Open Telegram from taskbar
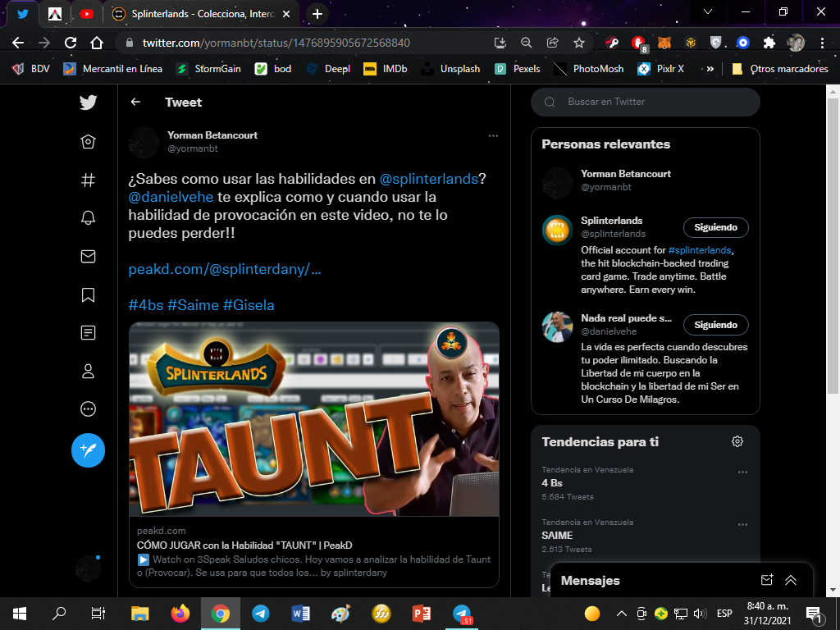Viewport: 840px width, 630px height. click(x=261, y=614)
